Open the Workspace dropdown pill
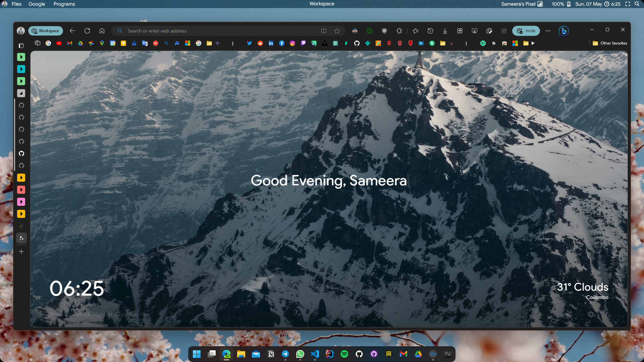 click(45, 31)
